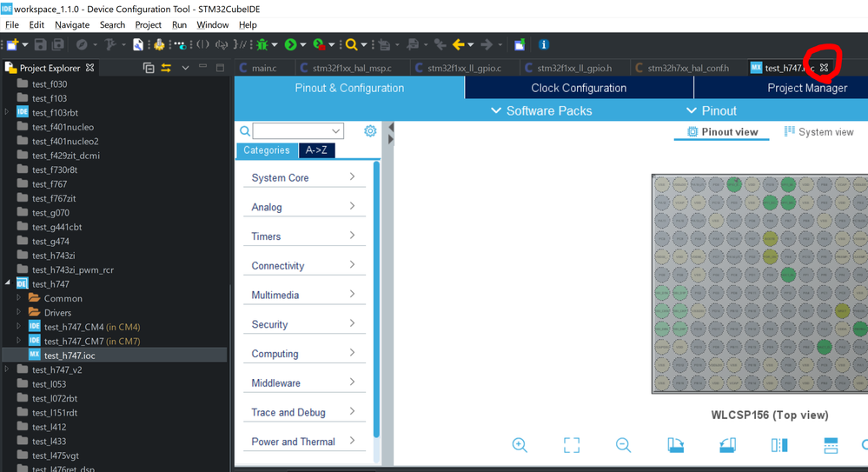Expand the Connectivity category

(x=304, y=265)
